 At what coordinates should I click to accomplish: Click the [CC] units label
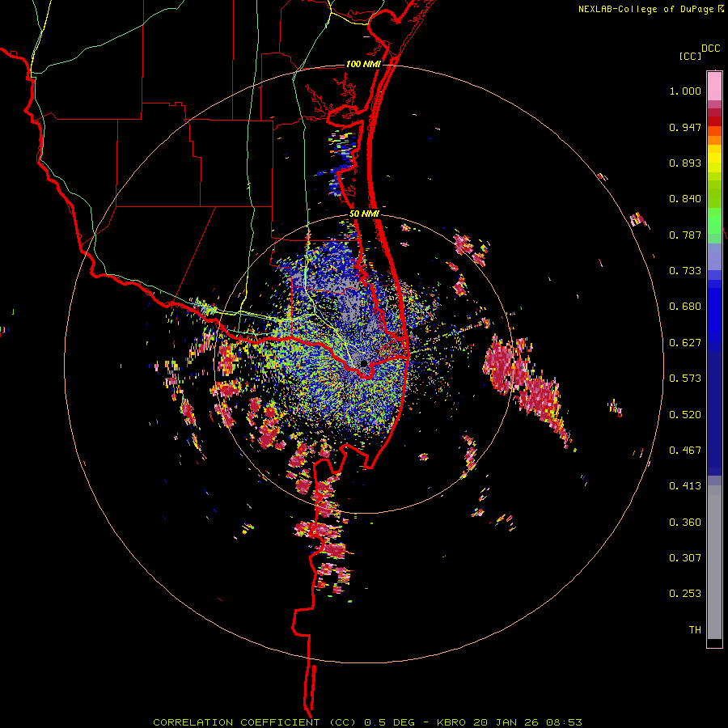pyautogui.click(x=690, y=56)
